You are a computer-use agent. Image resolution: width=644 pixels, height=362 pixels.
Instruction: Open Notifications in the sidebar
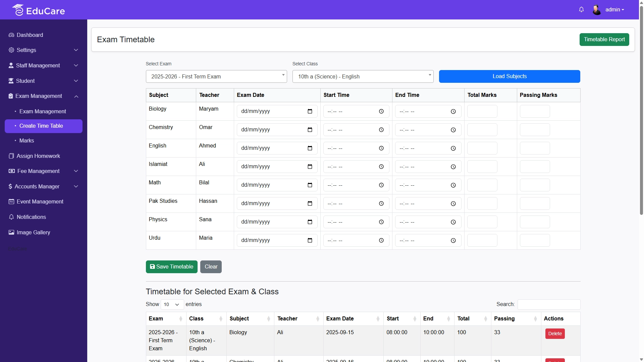(x=44, y=217)
